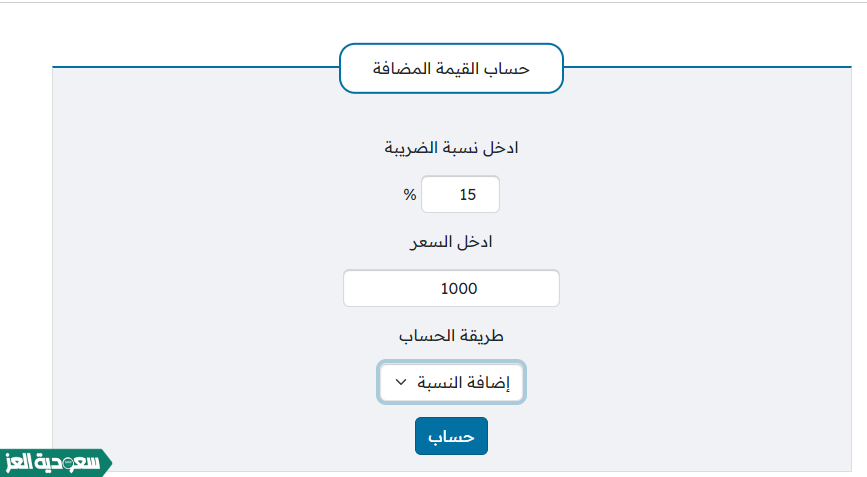This screenshot has width=867, height=477.
Task: Click the dropdown chevron arrow
Action: 400,382
